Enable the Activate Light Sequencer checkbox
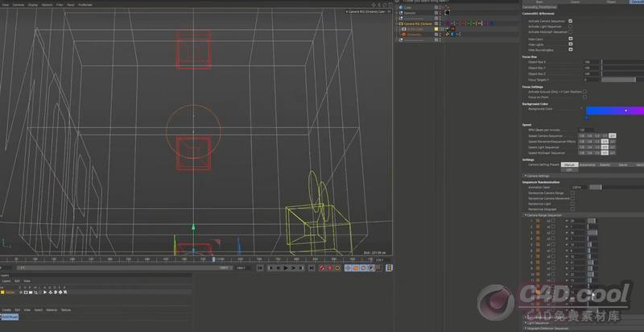Screen dimensions: 644x332 point(571,26)
